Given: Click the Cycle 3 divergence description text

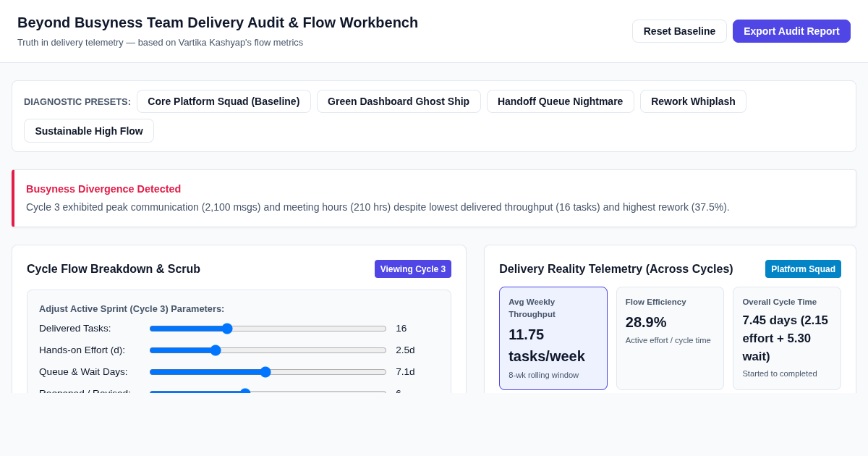Looking at the screenshot, I should tap(378, 207).
